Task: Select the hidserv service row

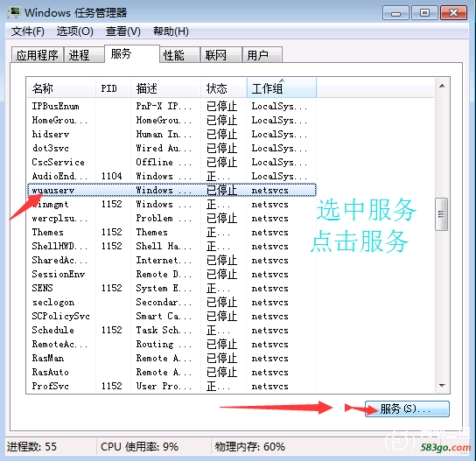Action: (x=171, y=134)
